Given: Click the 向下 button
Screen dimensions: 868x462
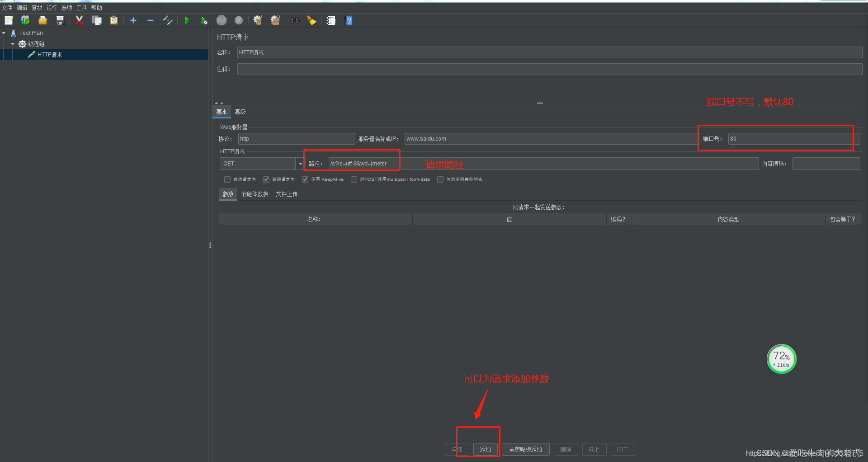Looking at the screenshot, I should 623,449.
